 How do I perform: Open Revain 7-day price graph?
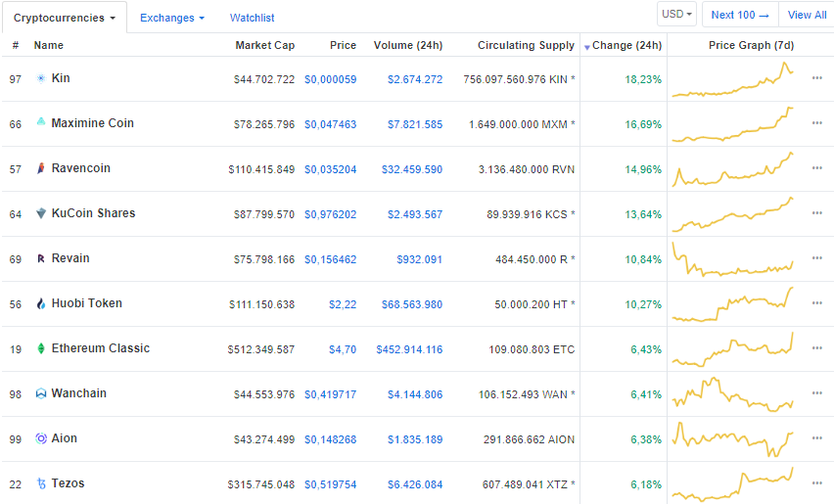coord(733,259)
